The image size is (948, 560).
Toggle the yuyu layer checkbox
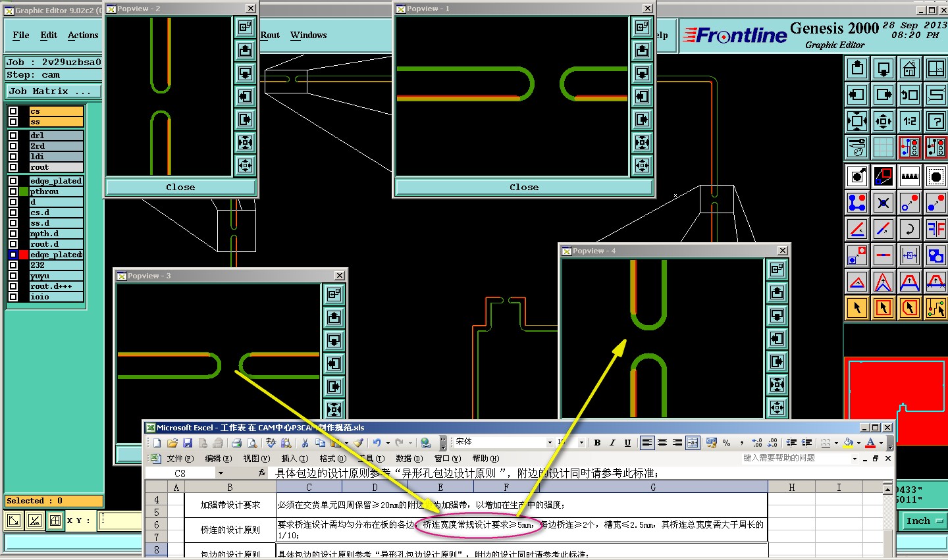click(x=13, y=276)
